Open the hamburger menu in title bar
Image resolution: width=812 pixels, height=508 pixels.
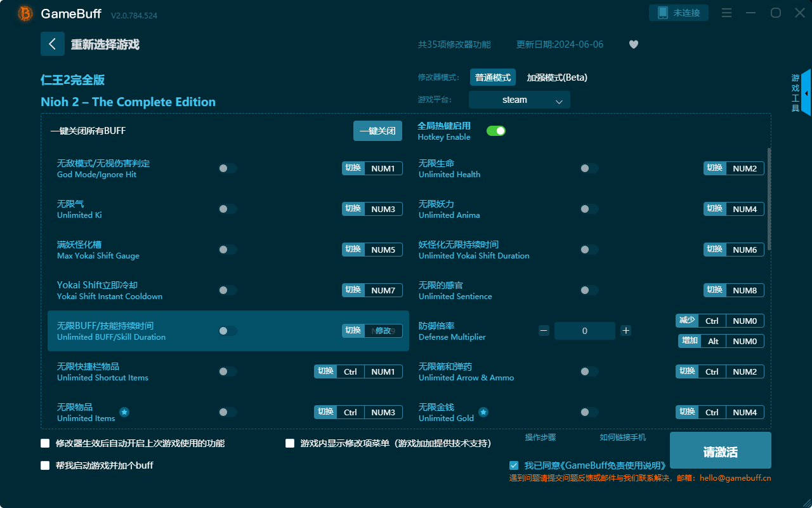(x=727, y=13)
